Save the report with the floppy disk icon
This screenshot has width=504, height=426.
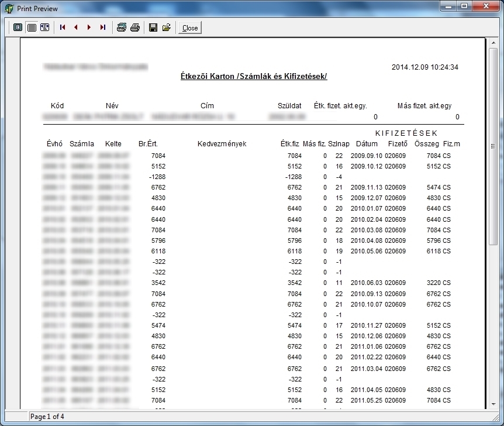coord(153,28)
